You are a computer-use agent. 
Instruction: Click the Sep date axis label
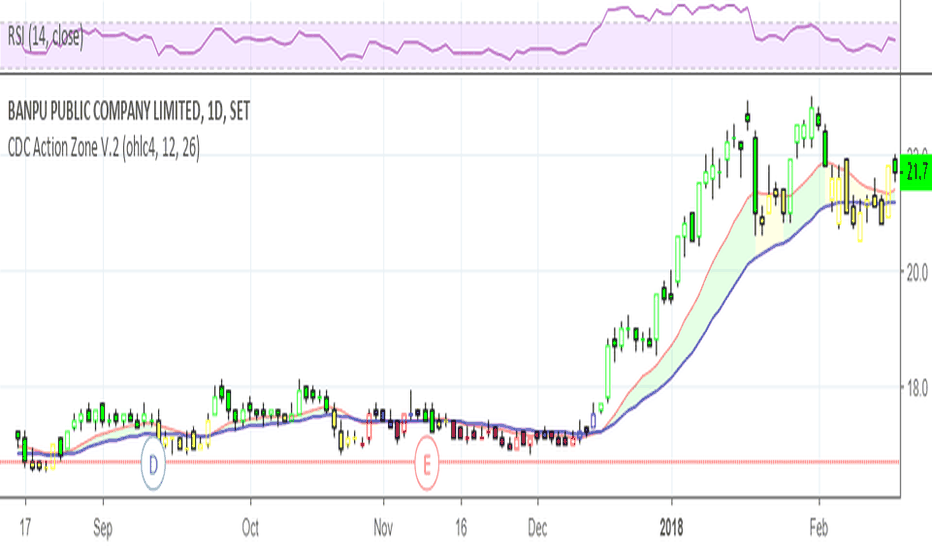(x=103, y=528)
